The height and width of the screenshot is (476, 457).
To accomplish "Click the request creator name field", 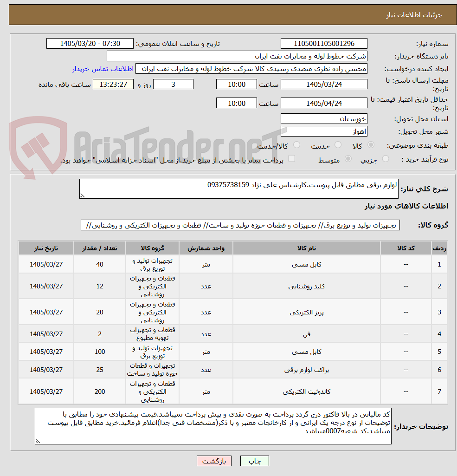I will (x=251, y=69).
